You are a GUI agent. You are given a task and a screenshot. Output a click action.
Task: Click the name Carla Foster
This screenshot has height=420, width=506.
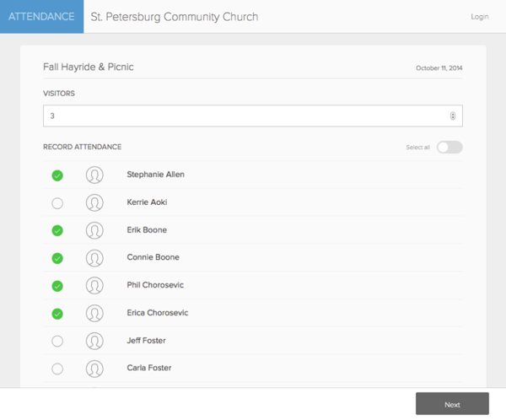[149, 368]
